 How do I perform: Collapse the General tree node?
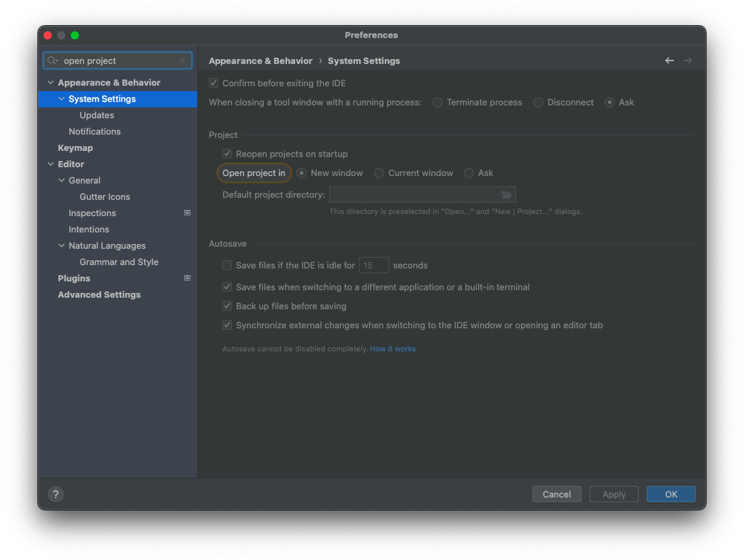[62, 180]
